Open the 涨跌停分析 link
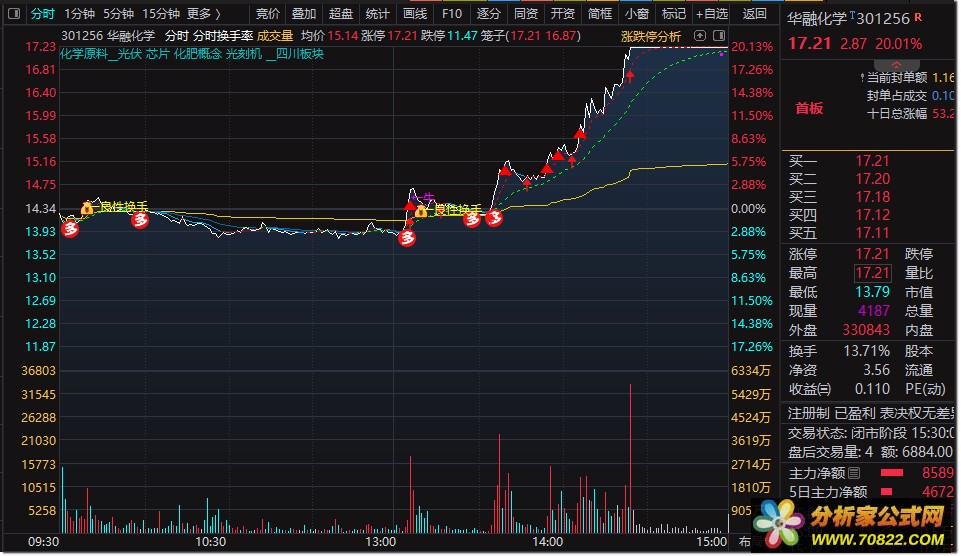This screenshot has width=961, height=556. 651,36
